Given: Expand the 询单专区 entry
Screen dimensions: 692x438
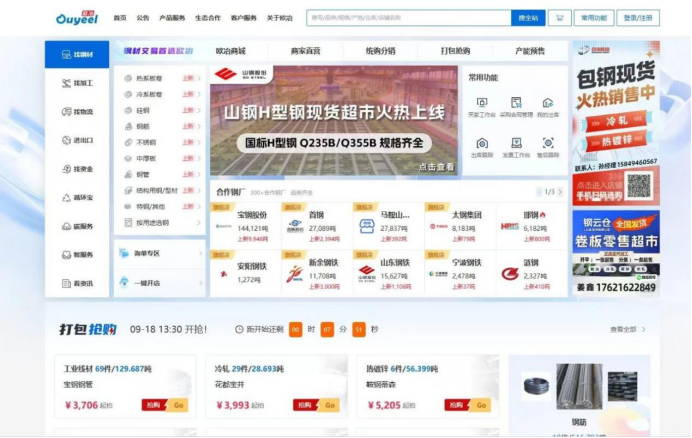Looking at the screenshot, I should [160, 253].
